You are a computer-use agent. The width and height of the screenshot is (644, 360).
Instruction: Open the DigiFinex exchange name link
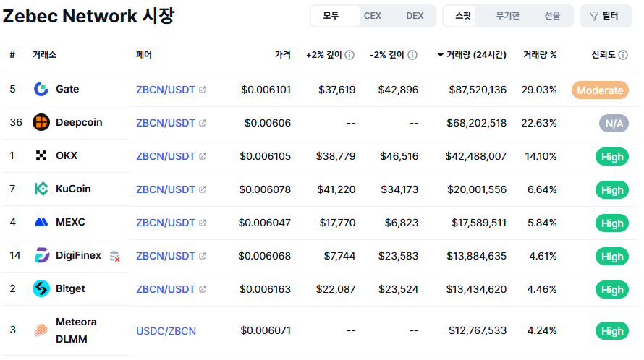(78, 255)
